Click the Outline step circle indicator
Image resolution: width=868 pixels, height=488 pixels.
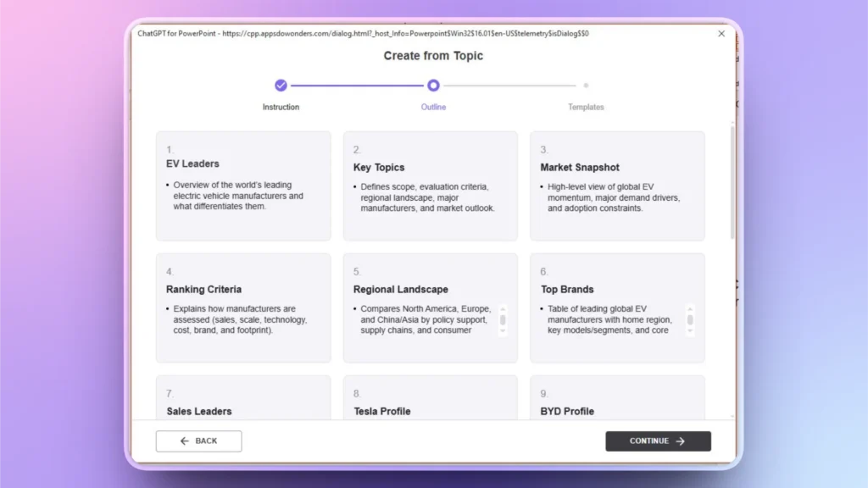click(x=433, y=86)
